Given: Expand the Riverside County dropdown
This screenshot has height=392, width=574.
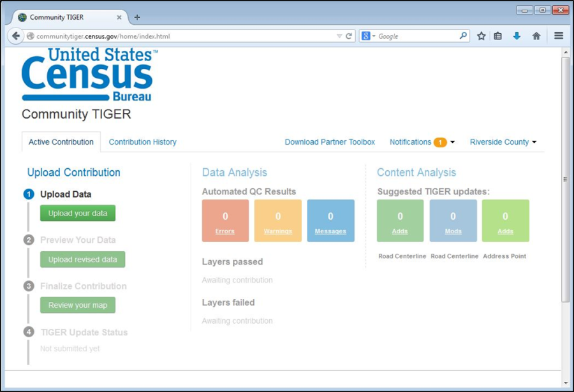Looking at the screenshot, I should click(503, 142).
